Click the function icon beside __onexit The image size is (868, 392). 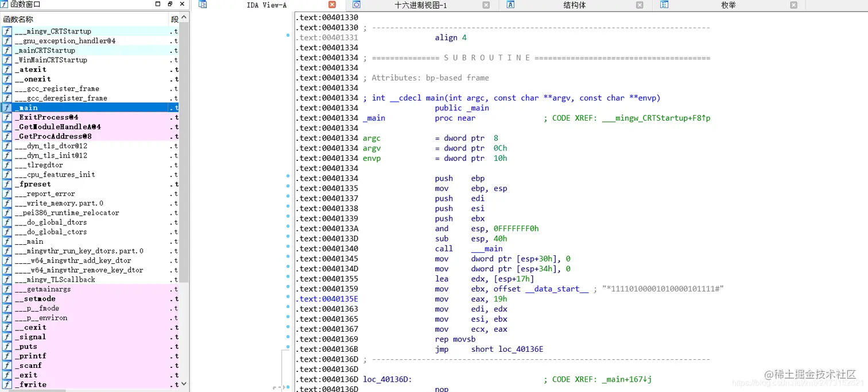coord(7,79)
